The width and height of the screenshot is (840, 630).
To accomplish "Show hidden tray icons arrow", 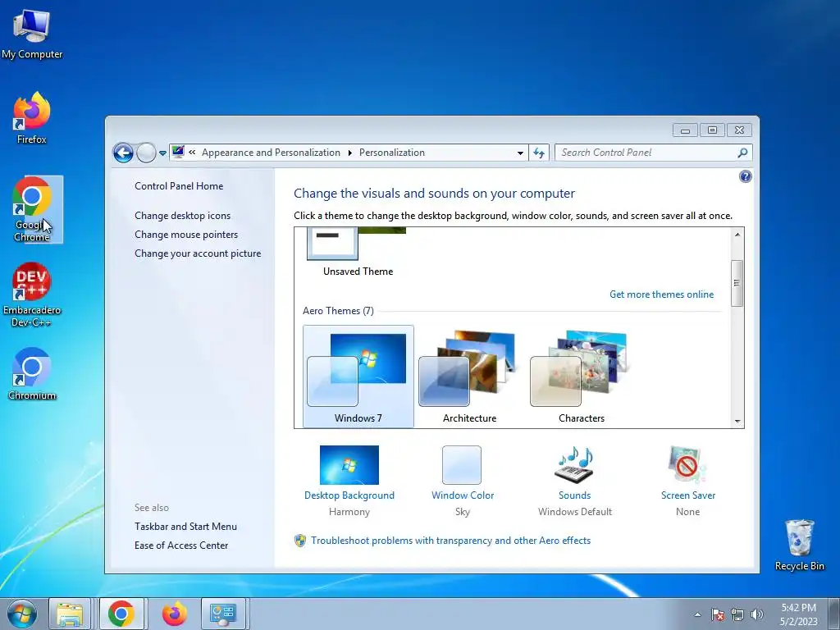I will [697, 614].
